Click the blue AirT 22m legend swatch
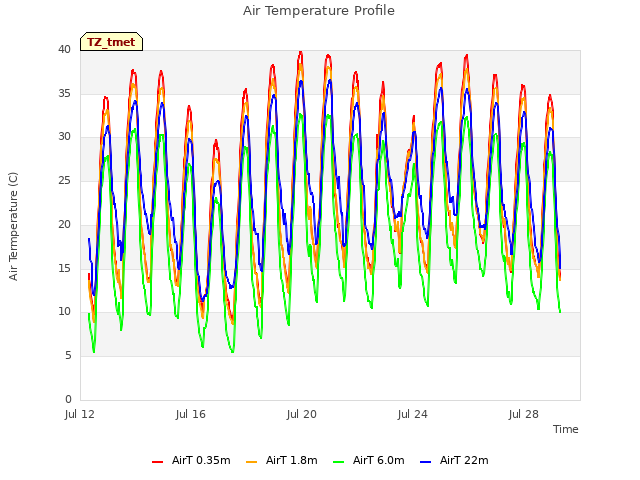Screen dimensions: 640x480 425,462
